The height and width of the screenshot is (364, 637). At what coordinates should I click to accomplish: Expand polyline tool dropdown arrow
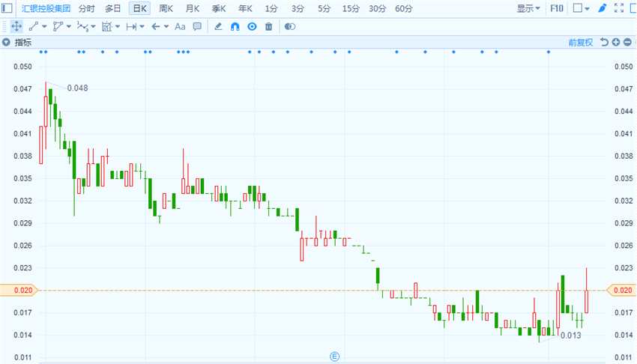point(69,27)
